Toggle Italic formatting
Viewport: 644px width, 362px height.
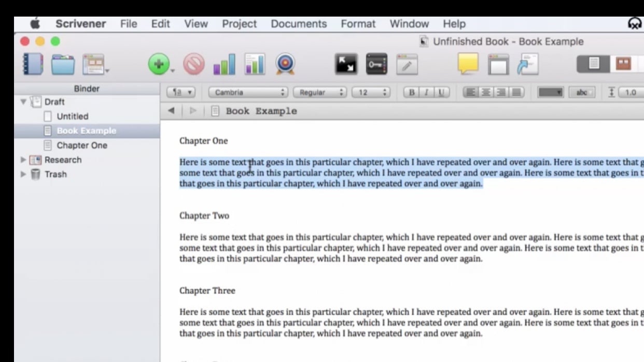coord(426,92)
